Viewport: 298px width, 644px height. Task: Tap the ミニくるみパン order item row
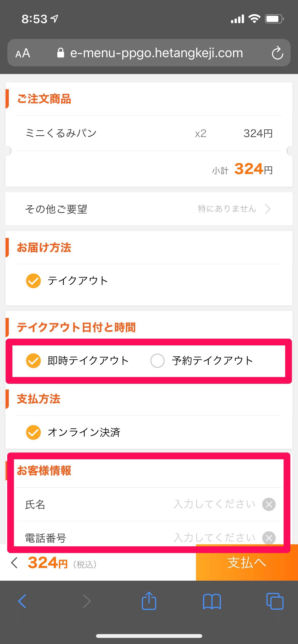pyautogui.click(x=149, y=133)
